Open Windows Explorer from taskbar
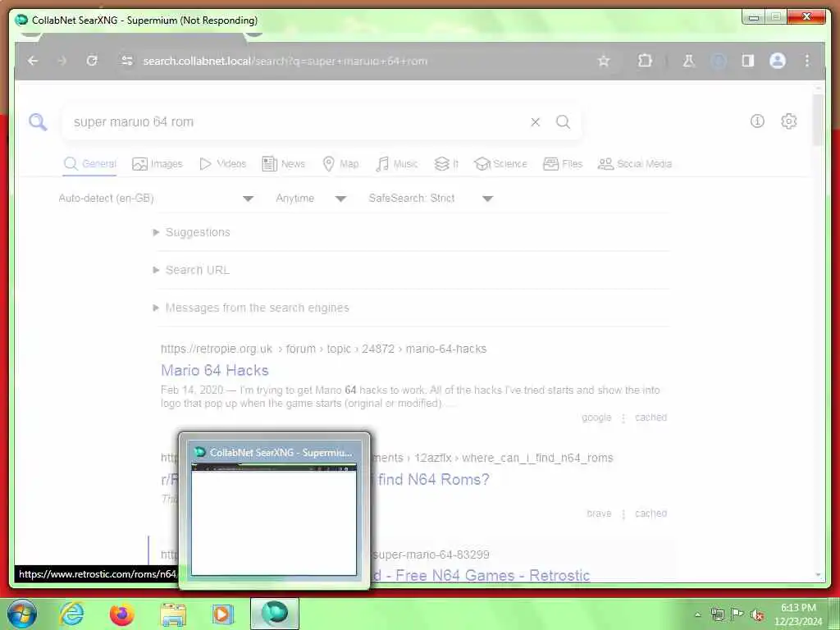Image resolution: width=840 pixels, height=630 pixels. (173, 614)
